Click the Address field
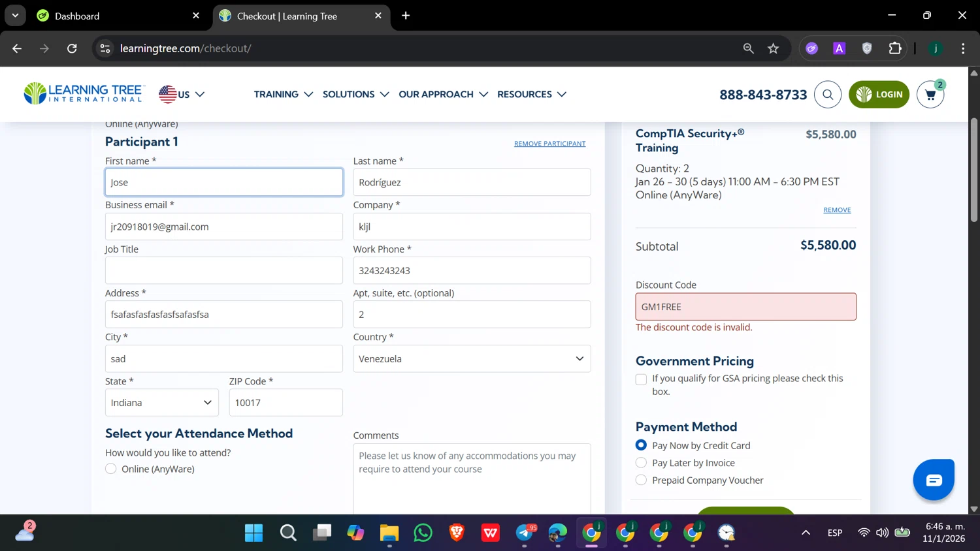Viewport: 980px width, 551px height. pyautogui.click(x=224, y=314)
